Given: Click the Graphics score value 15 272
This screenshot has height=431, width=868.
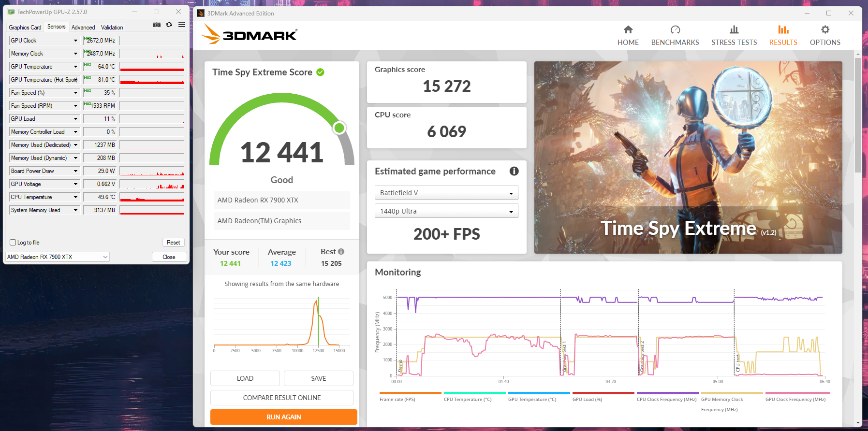Looking at the screenshot, I should pos(446,86).
